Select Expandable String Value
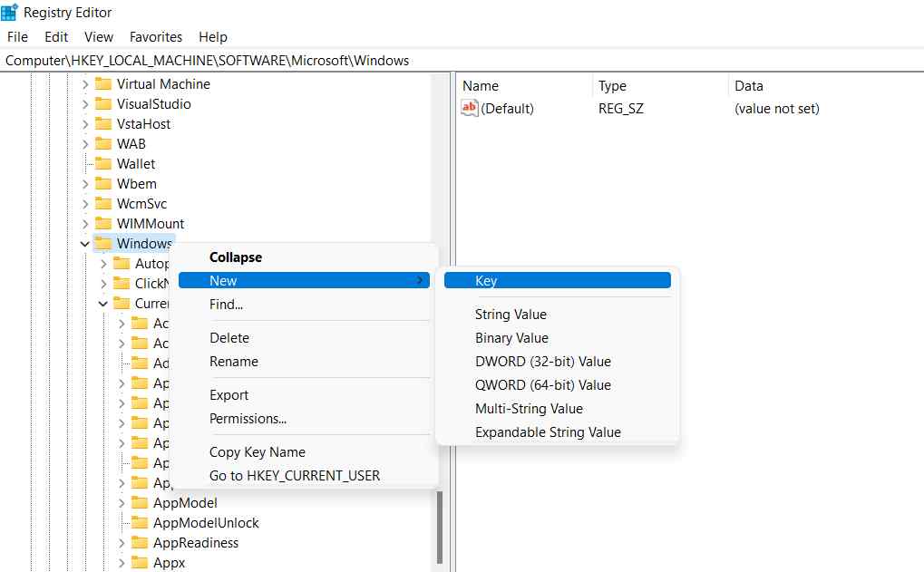924x572 pixels. (x=558, y=432)
